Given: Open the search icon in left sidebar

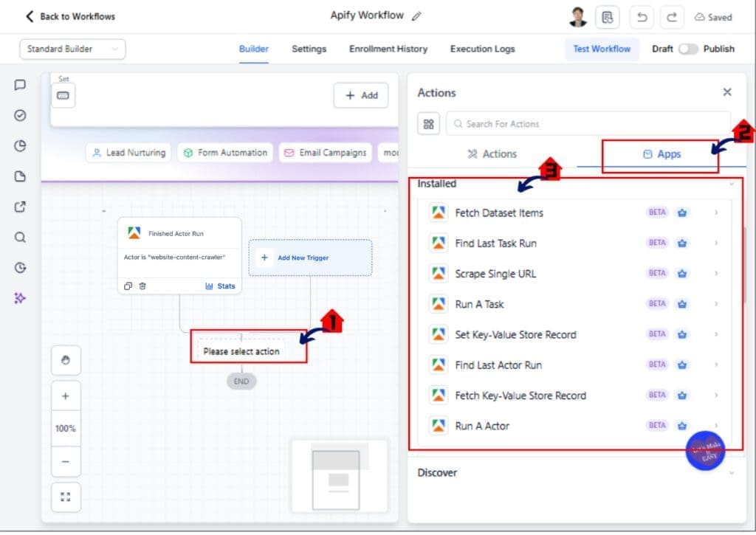Looking at the screenshot, I should point(20,237).
